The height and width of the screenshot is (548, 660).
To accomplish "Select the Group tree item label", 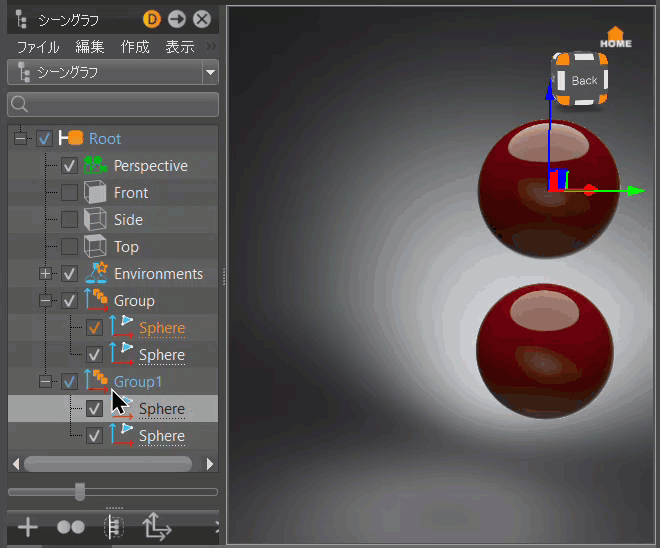I will (x=134, y=301).
